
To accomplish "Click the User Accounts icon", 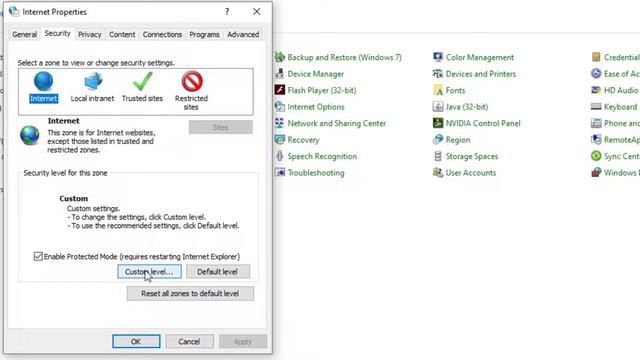I will point(438,173).
